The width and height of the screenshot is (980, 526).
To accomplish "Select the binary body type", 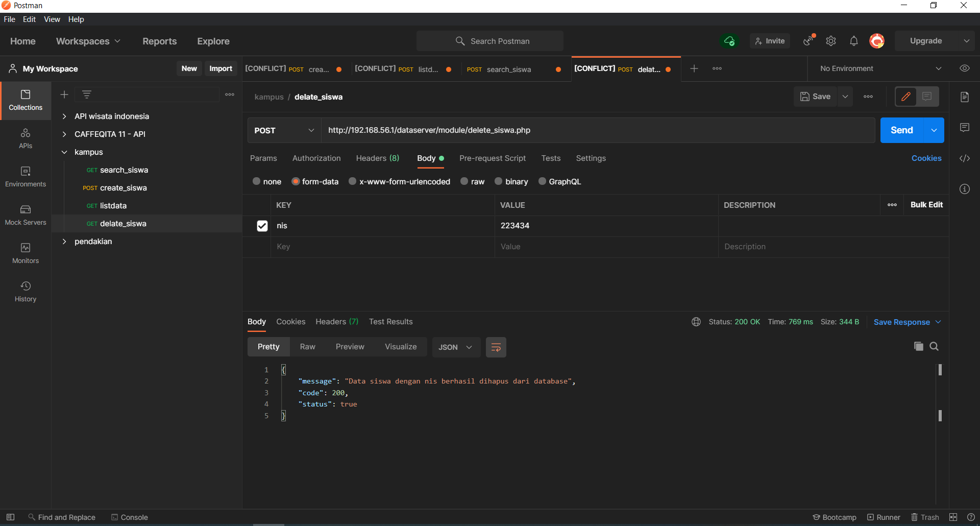I will click(x=499, y=181).
